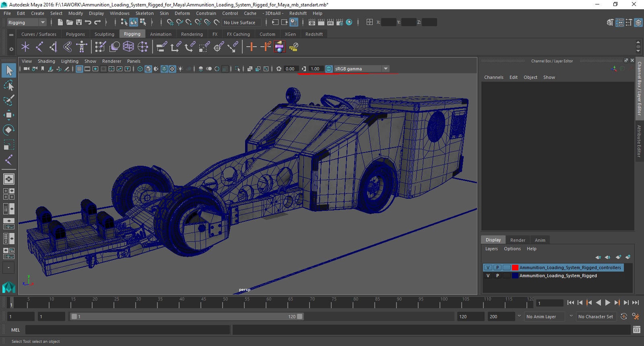Click the IPR render icon

[330, 23]
